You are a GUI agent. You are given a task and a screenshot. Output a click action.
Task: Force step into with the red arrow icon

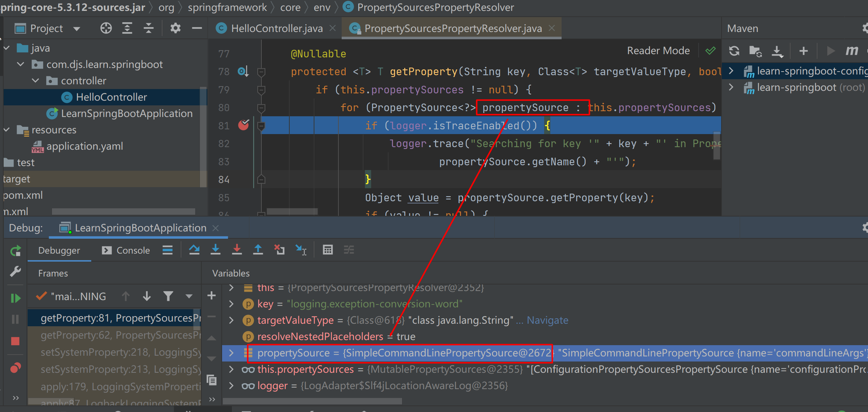coord(237,250)
